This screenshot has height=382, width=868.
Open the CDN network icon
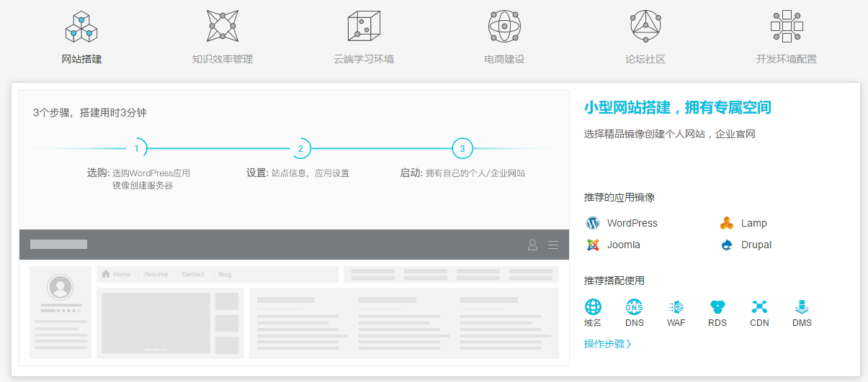pos(759,307)
